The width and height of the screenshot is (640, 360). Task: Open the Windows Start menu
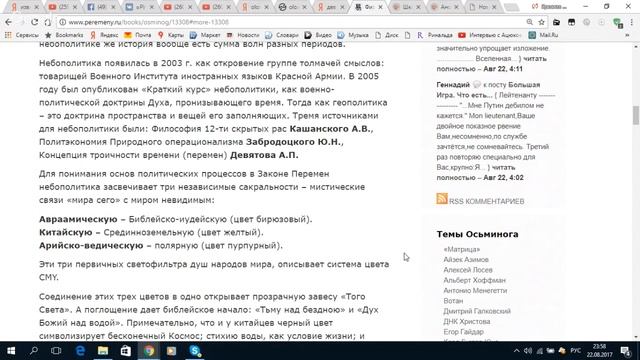tap(11, 351)
